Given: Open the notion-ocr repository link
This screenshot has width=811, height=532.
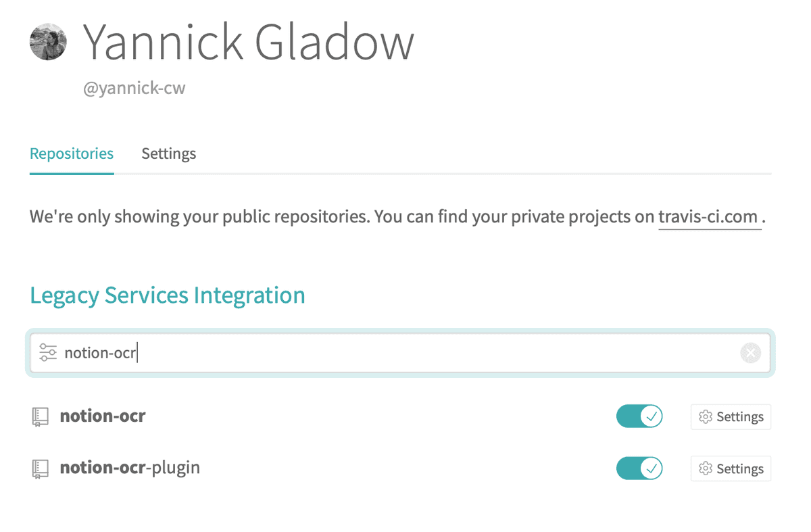Looking at the screenshot, I should [x=103, y=416].
